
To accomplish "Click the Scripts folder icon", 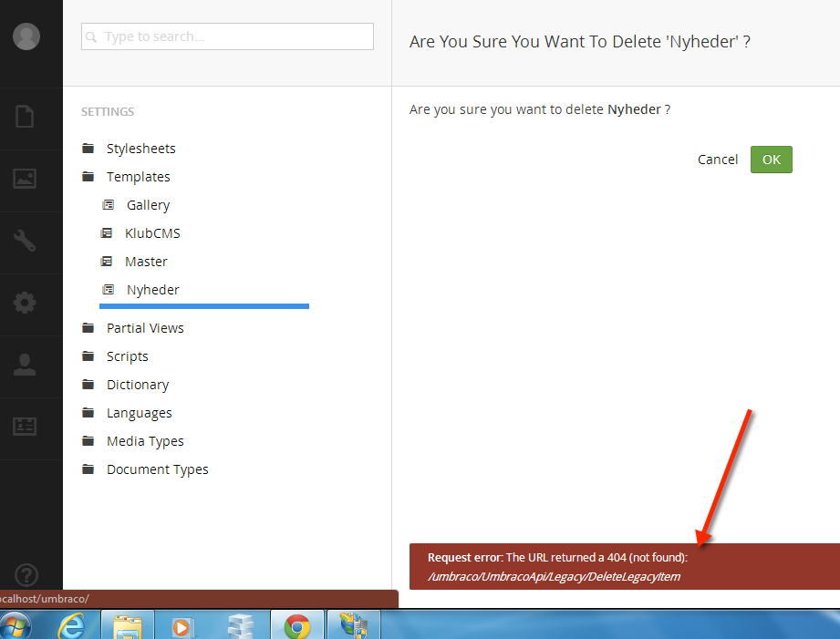I will [88, 356].
